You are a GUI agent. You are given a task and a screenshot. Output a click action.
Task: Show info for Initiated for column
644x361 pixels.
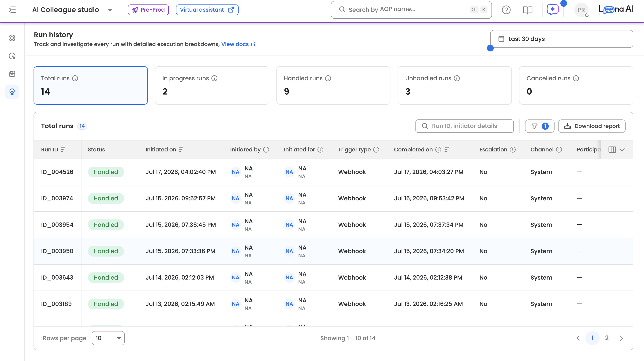pyautogui.click(x=320, y=149)
